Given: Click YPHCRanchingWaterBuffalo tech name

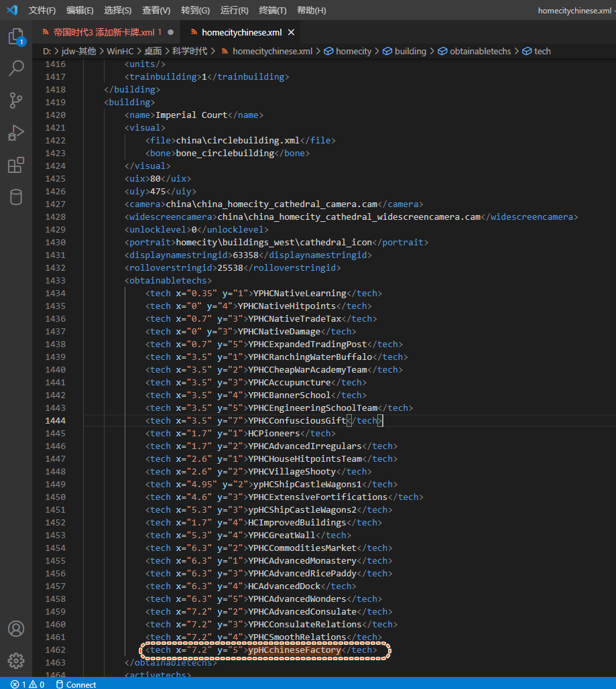Looking at the screenshot, I should click(x=310, y=357).
